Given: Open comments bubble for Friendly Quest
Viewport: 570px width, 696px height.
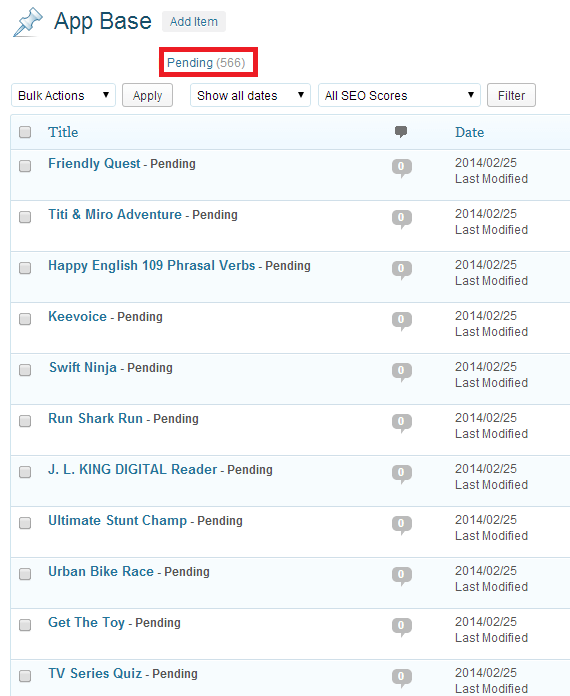Looking at the screenshot, I should click(x=402, y=168).
